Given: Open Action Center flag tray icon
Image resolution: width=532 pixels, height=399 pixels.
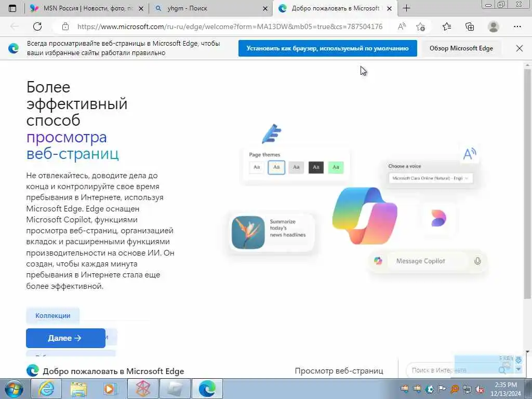Looking at the screenshot, I should coord(442,389).
